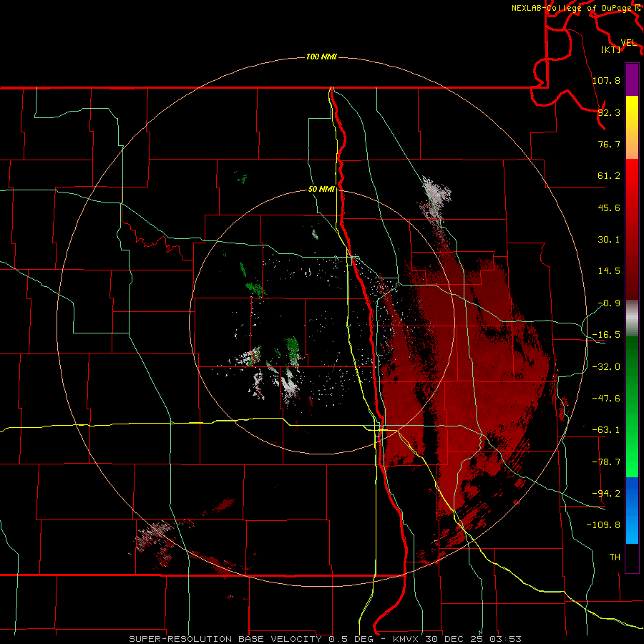This screenshot has height=644, width=644.
Task: Click the 107.8 velocity scale value
Action: click(606, 80)
